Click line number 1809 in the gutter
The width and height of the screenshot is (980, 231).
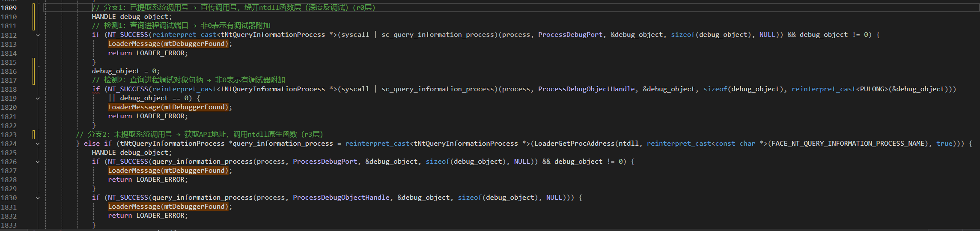click(x=9, y=8)
